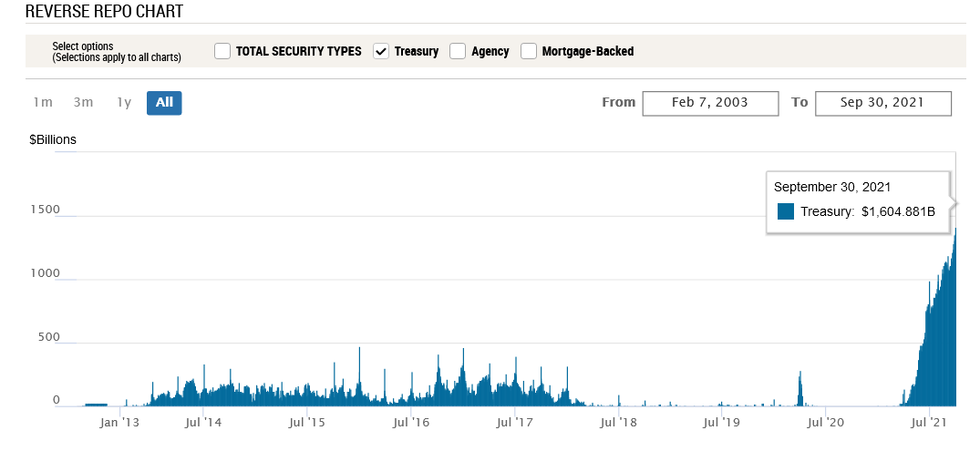Click the Jul '14 x-axis label
Viewport: 980px width, 451px height.
[205, 422]
